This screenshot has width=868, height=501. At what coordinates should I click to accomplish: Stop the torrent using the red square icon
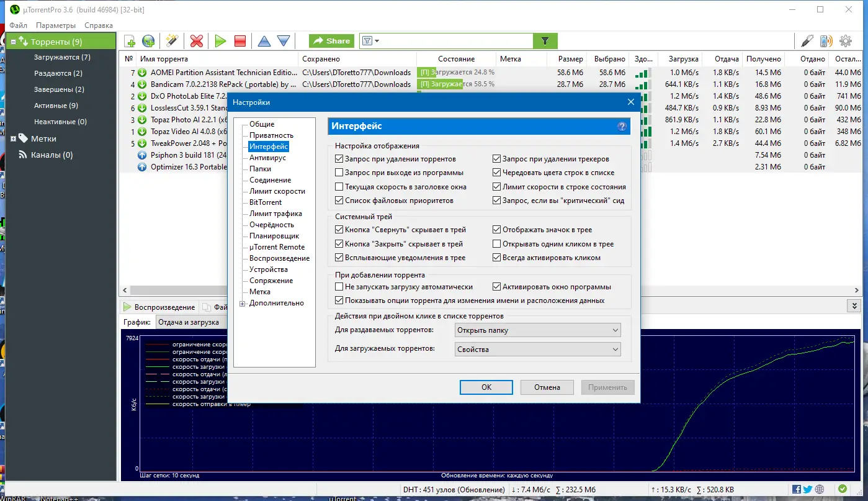pos(239,40)
